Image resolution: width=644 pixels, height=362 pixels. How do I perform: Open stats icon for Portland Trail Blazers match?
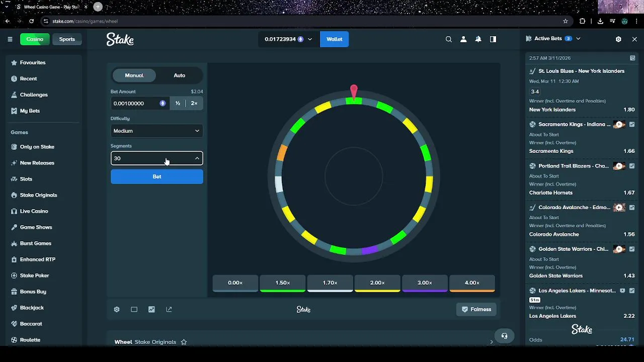[632, 166]
